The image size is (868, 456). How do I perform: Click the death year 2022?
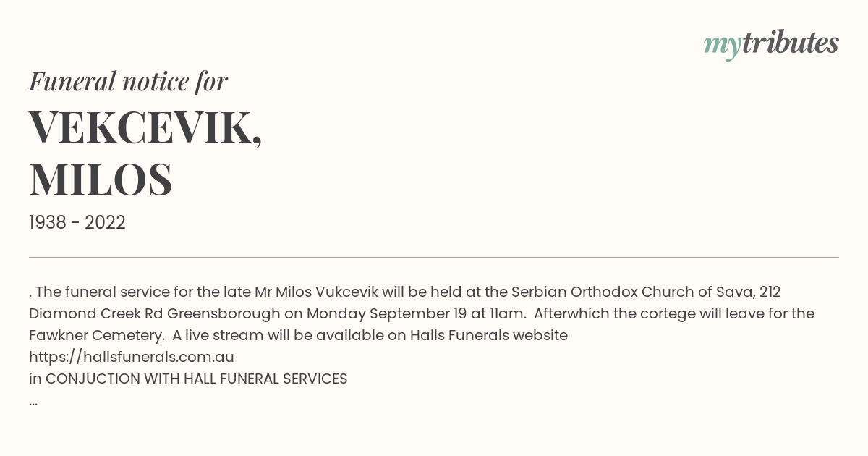[x=105, y=223]
